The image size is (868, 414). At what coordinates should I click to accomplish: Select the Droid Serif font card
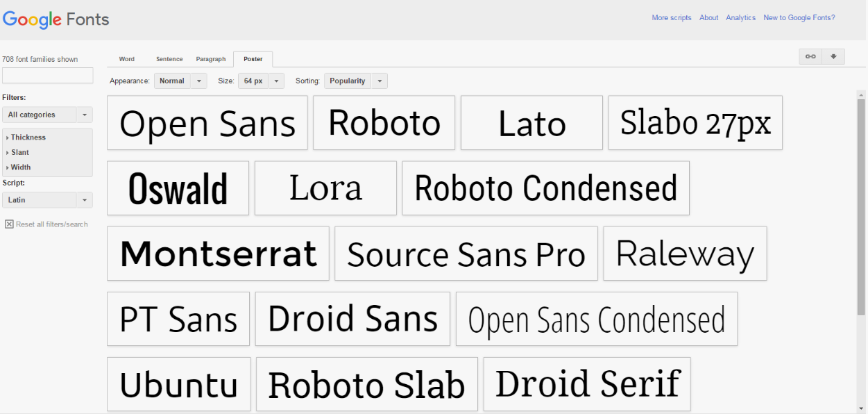[588, 384]
